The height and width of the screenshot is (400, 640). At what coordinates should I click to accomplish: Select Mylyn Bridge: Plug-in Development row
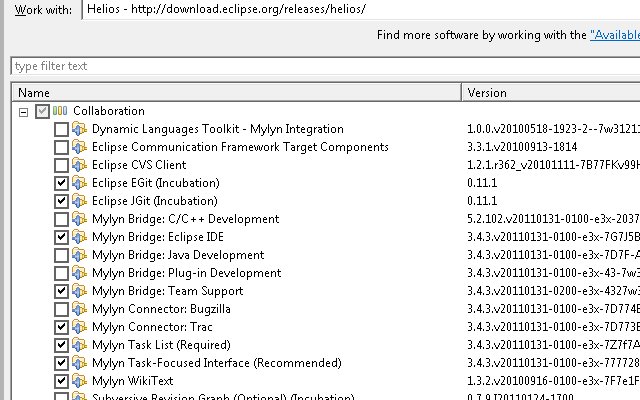(x=187, y=273)
